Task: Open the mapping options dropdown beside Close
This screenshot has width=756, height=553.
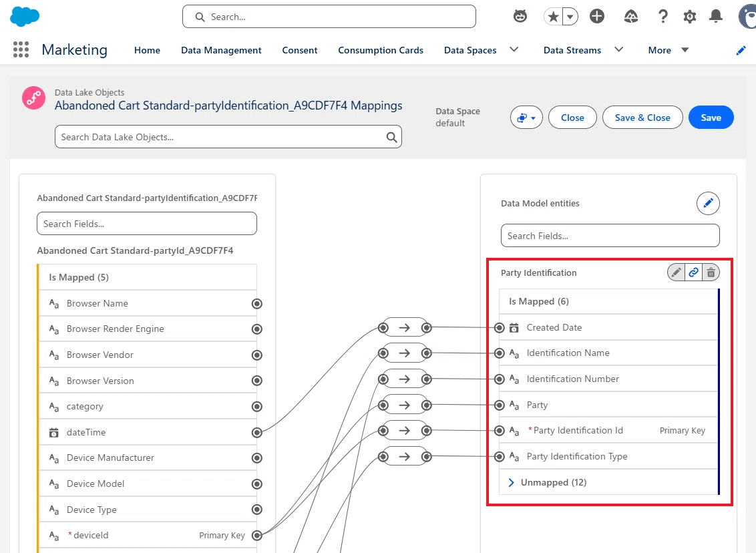Action: [526, 118]
